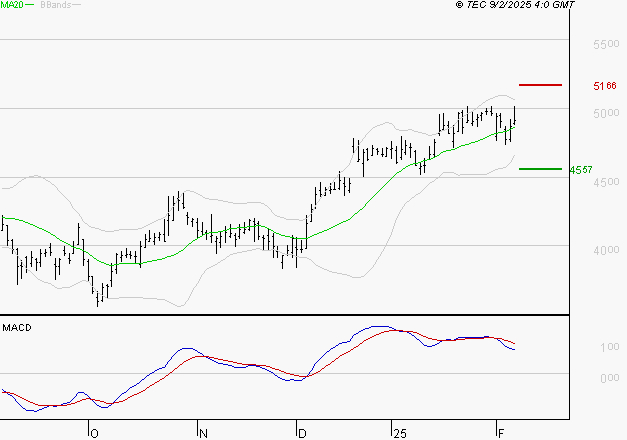The width and height of the screenshot is (627, 440).
Task: Click the 5000 price axis label
Action: tap(606, 113)
